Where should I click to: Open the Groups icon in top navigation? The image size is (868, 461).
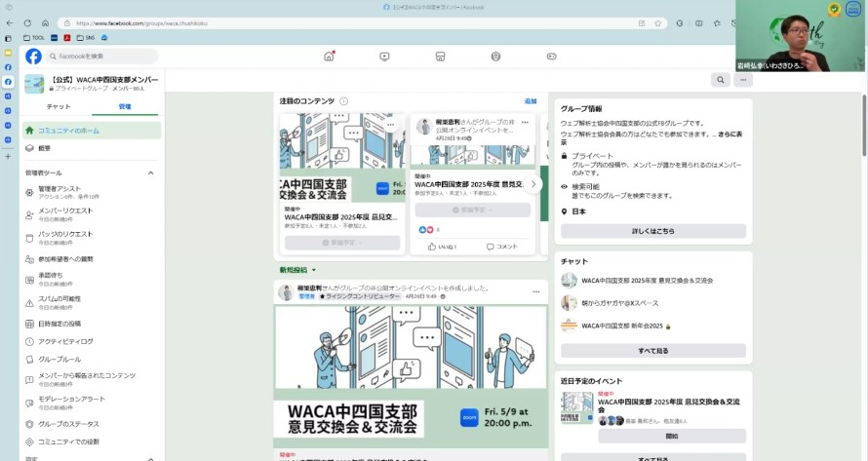click(x=495, y=57)
